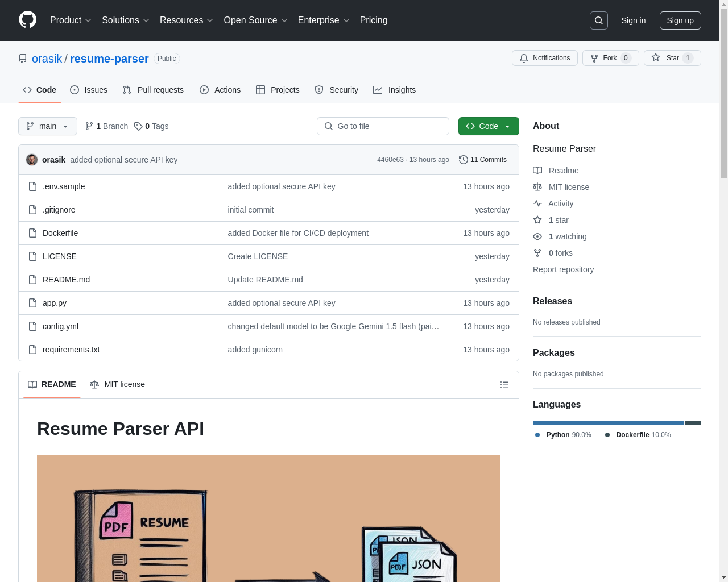
Task: Click the file icon beside config.yml
Action: coord(33,326)
